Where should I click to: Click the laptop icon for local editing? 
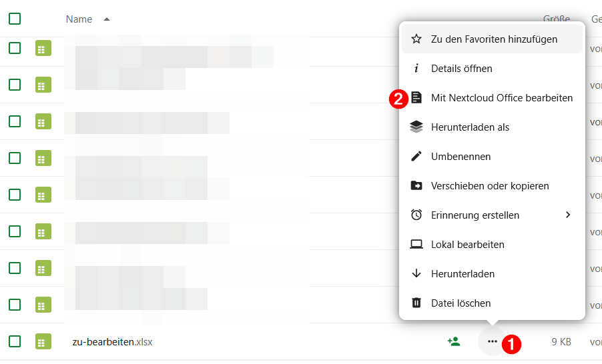pyautogui.click(x=416, y=245)
